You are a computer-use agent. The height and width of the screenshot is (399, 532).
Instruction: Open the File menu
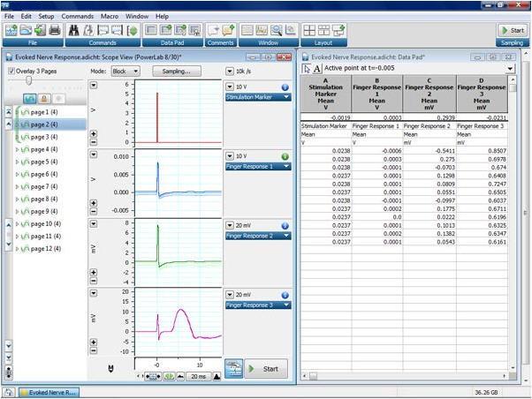pyautogui.click(x=9, y=16)
